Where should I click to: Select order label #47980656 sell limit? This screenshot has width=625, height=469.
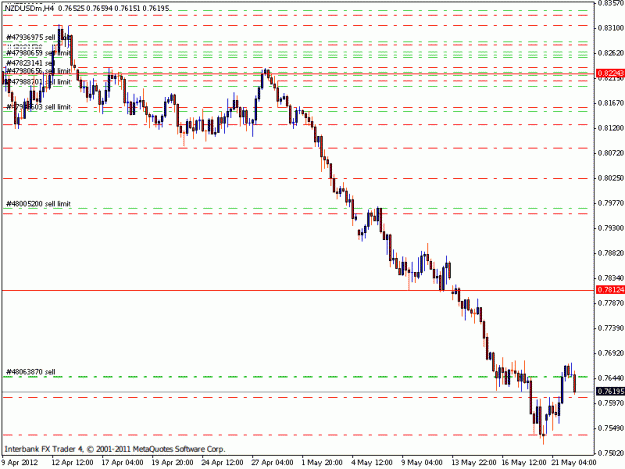tap(38, 71)
